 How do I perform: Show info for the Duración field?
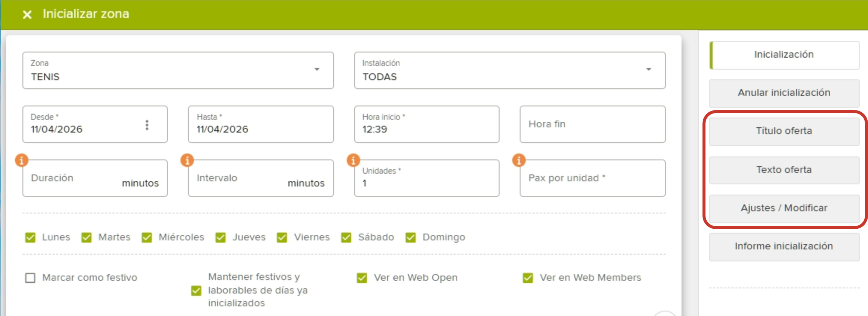(x=22, y=160)
